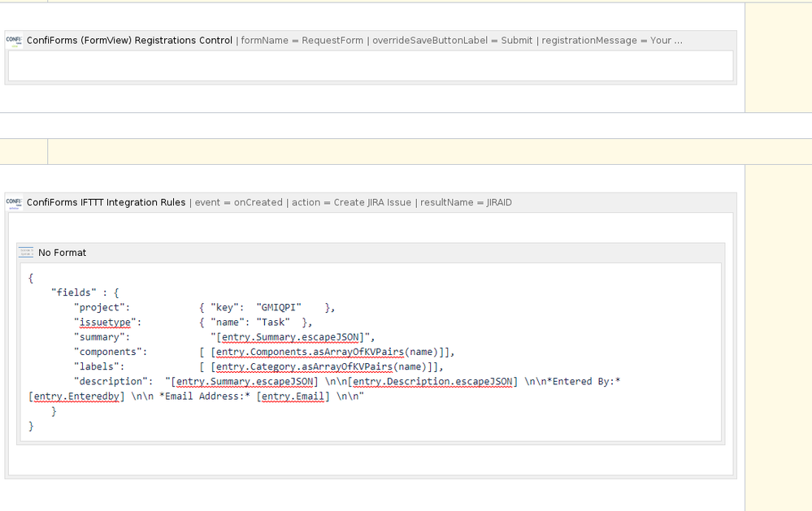The height and width of the screenshot is (511, 812).
Task: Click the resultName = JIRAID parameter
Action: 466,202
